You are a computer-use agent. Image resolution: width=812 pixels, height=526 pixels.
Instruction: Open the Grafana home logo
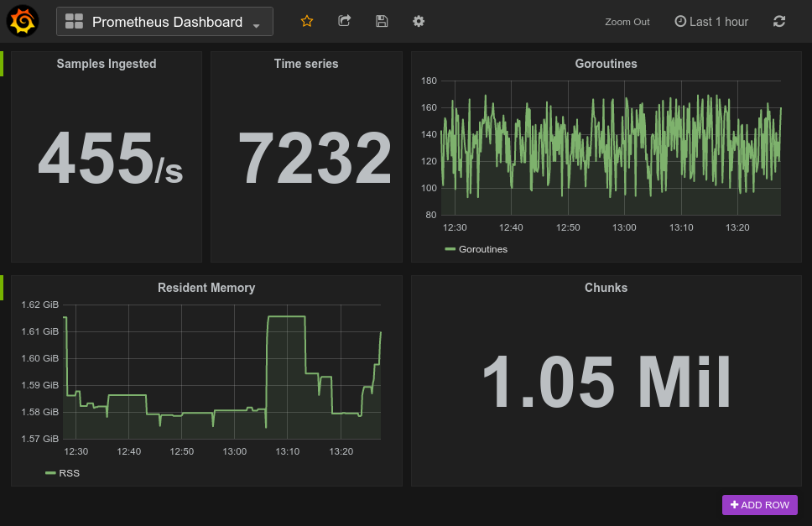(x=22, y=21)
